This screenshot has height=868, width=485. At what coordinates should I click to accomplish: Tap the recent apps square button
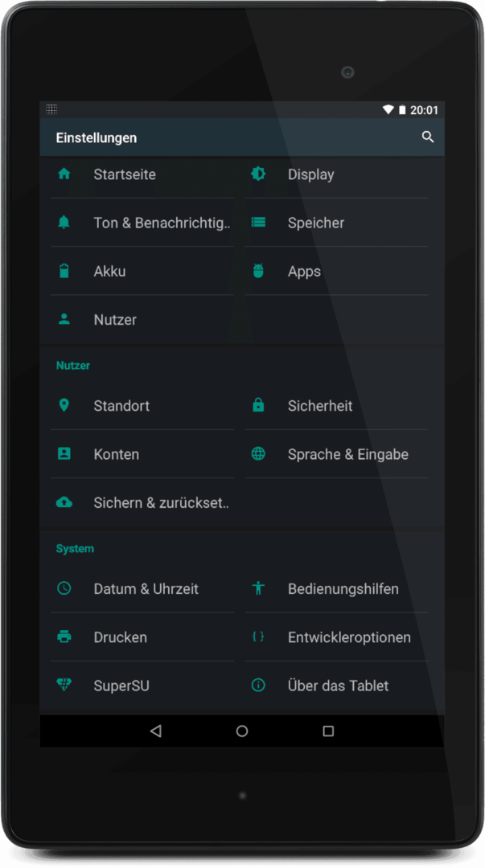328,731
